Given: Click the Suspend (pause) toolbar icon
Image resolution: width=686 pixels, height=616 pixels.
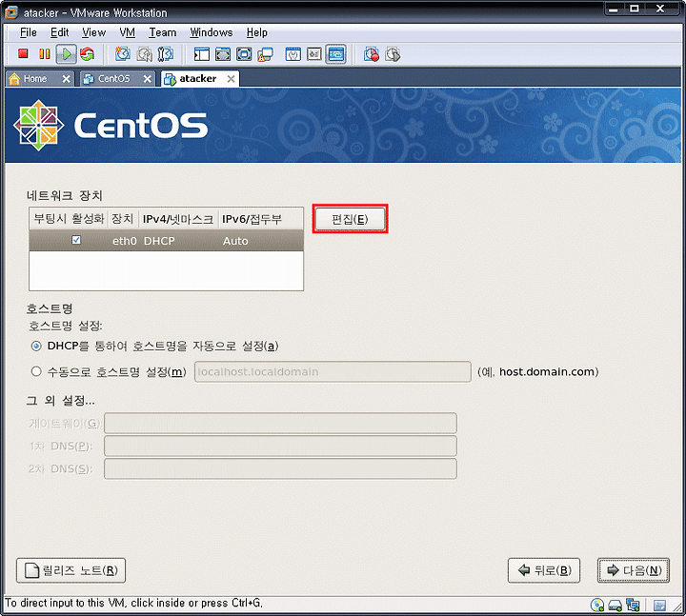Looking at the screenshot, I should (x=44, y=53).
